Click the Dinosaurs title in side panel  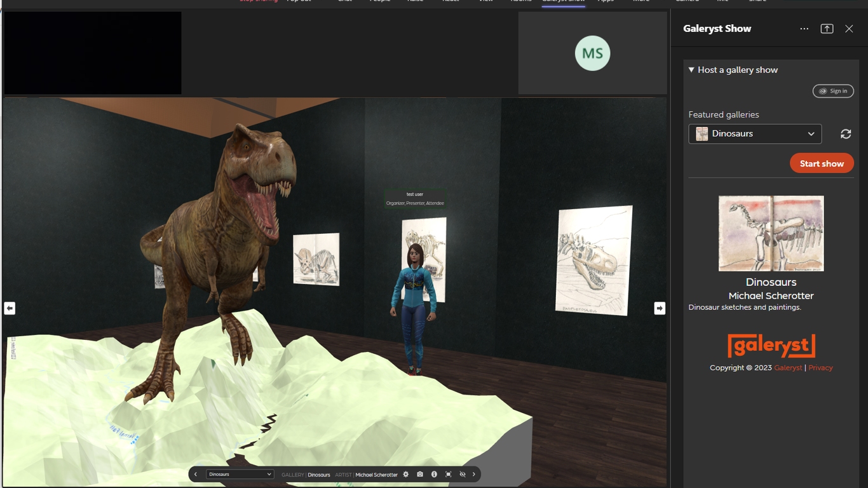coord(771,282)
